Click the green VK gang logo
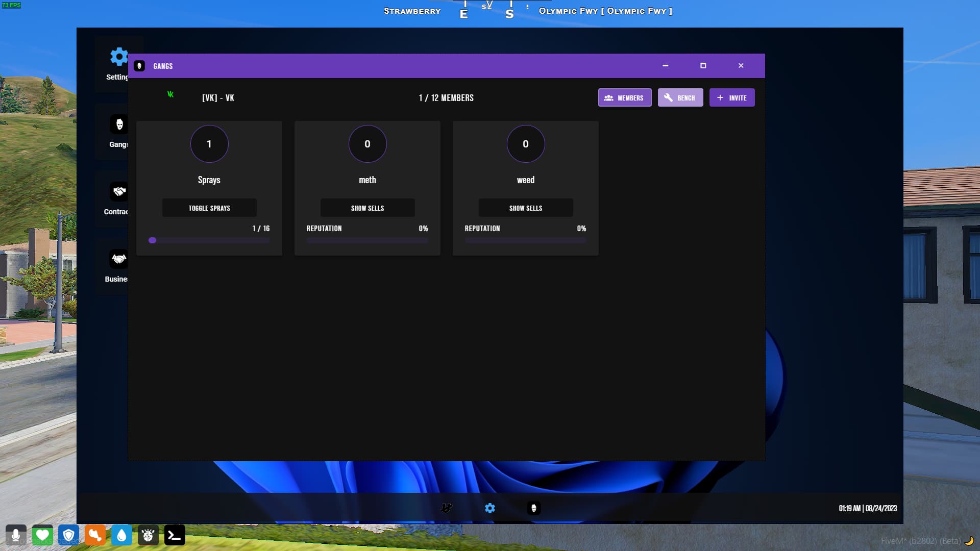The height and width of the screenshot is (551, 980). pos(170,94)
